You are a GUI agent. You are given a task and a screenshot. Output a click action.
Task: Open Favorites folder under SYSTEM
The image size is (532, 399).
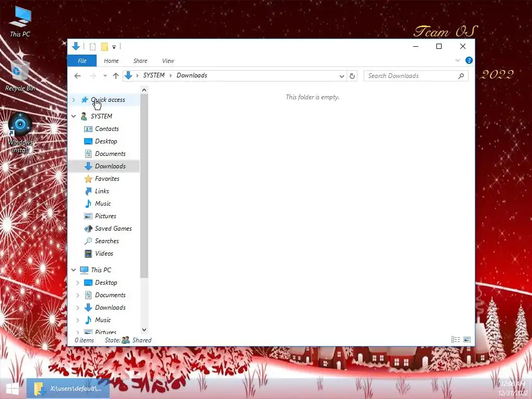[107, 179]
